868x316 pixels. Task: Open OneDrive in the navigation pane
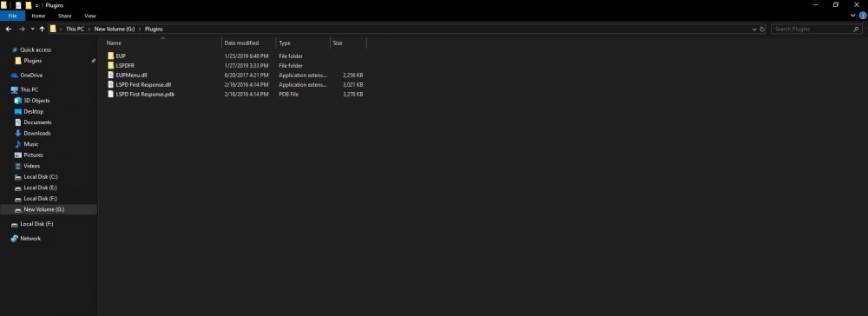click(31, 76)
